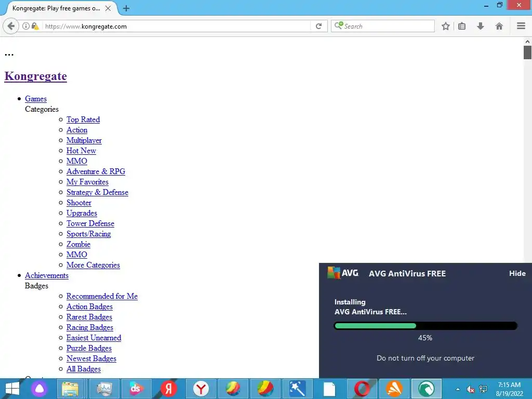The image size is (532, 399).
Task: Open a new tab with the plus button
Action: point(126,8)
